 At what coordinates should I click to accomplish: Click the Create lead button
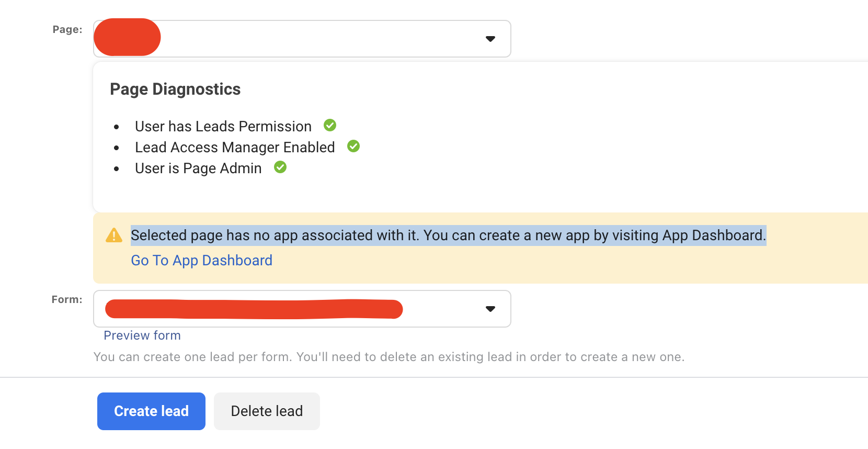[151, 411]
